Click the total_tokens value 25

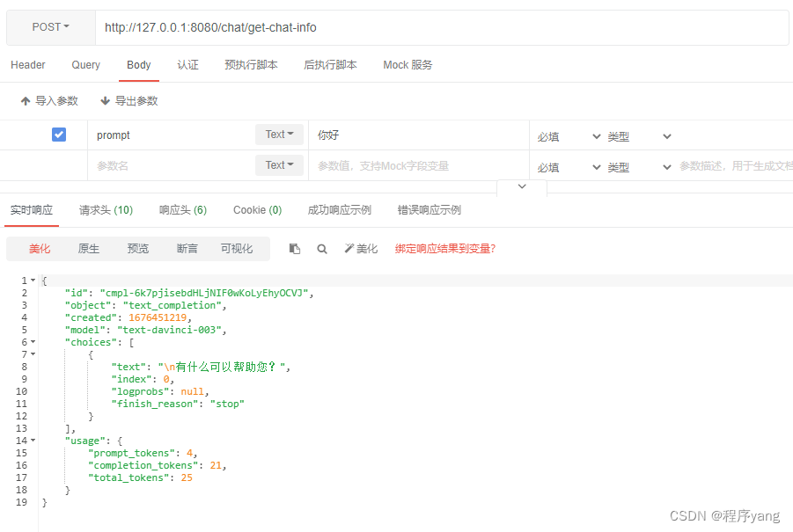tap(187, 477)
